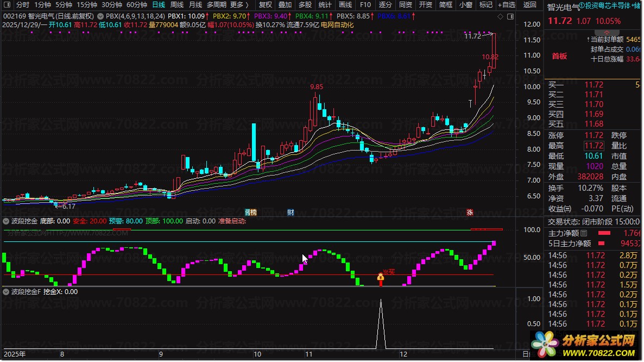Add stock with +自选 button
Viewport: 644px width, 362px height.
pyautogui.click(x=505, y=5)
